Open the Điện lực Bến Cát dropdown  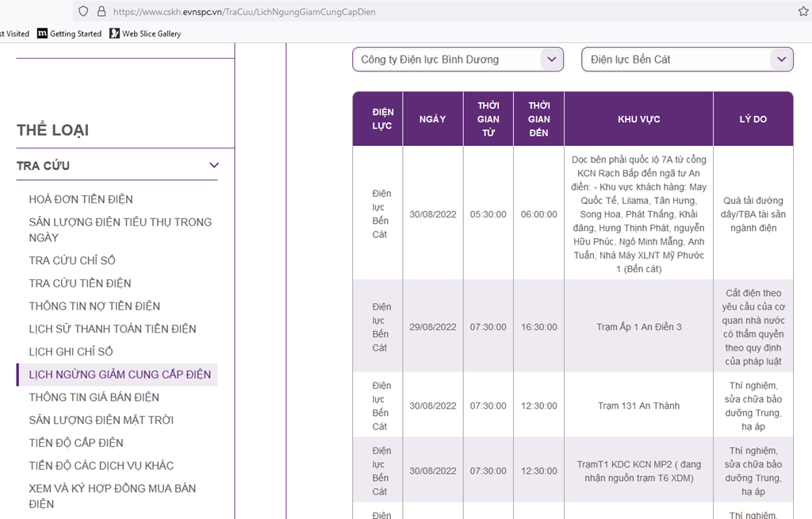(x=688, y=60)
